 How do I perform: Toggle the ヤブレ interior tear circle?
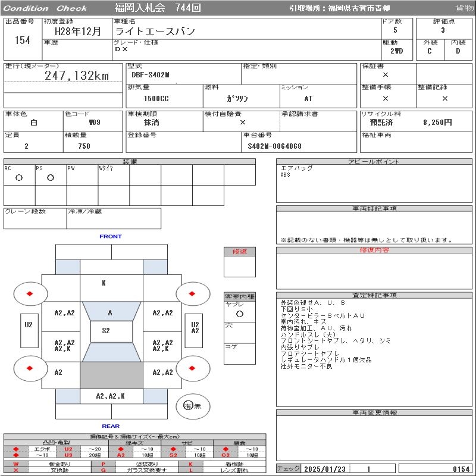pyautogui.click(x=239, y=314)
